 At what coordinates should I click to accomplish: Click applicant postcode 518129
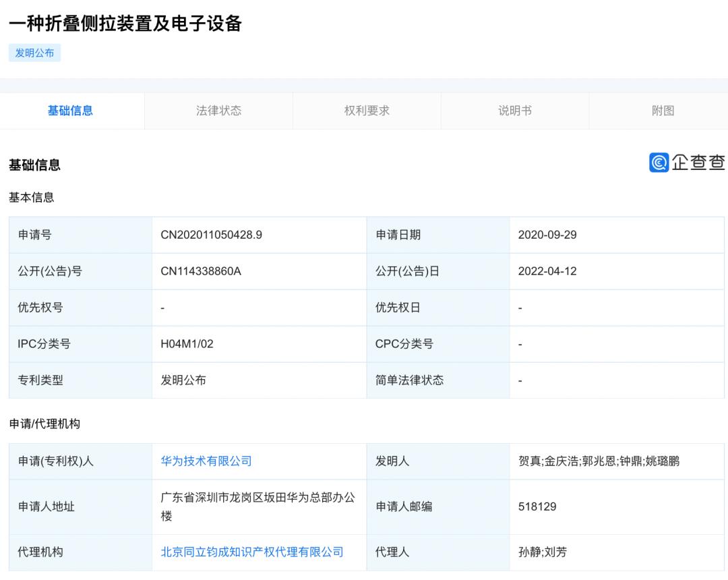point(537,506)
